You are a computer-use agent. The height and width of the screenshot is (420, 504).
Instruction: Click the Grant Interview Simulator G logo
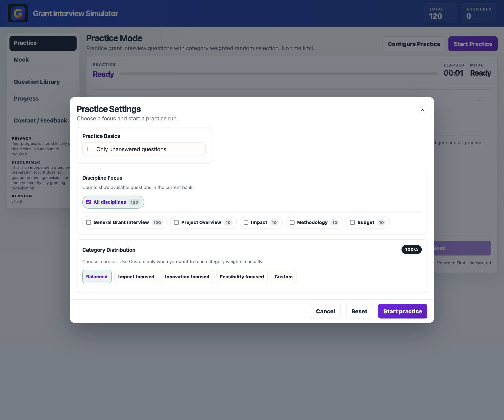tap(18, 13)
